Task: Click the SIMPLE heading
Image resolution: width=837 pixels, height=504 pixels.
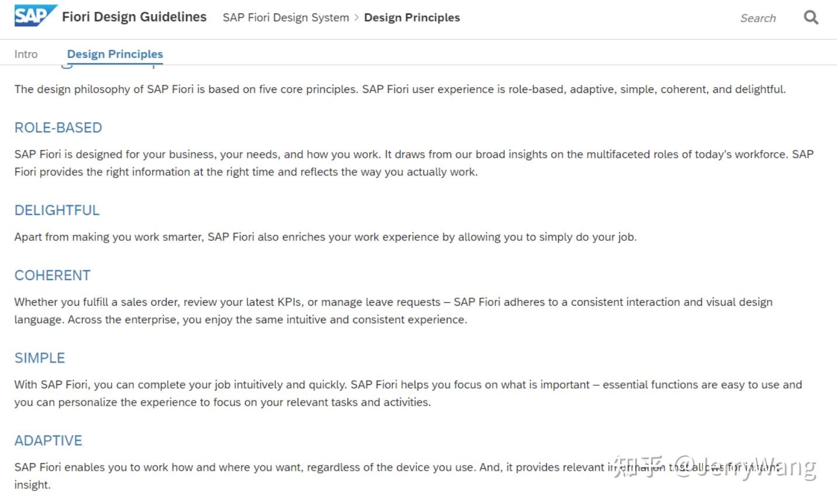Action: 39,357
